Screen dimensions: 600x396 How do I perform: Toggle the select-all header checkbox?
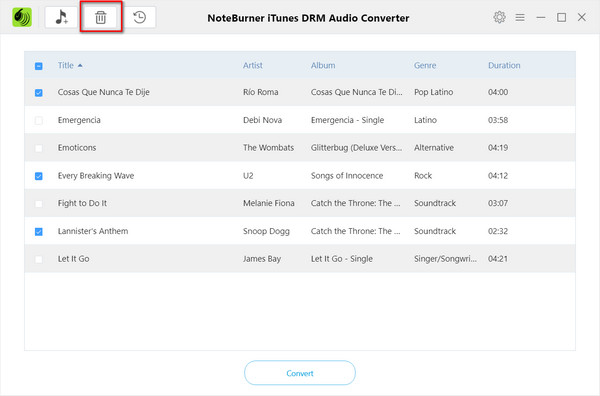(x=39, y=66)
